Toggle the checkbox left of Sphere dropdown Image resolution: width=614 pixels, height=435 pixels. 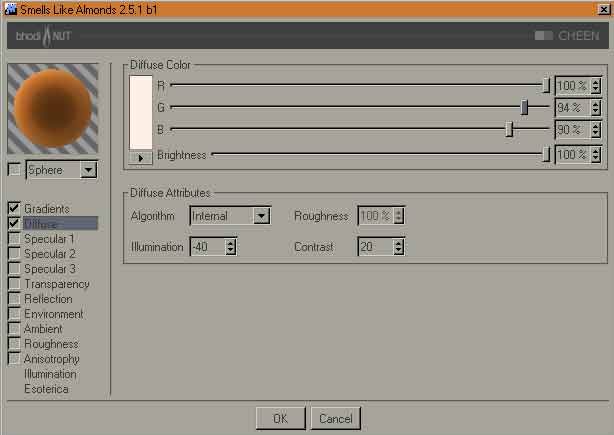(x=14, y=170)
